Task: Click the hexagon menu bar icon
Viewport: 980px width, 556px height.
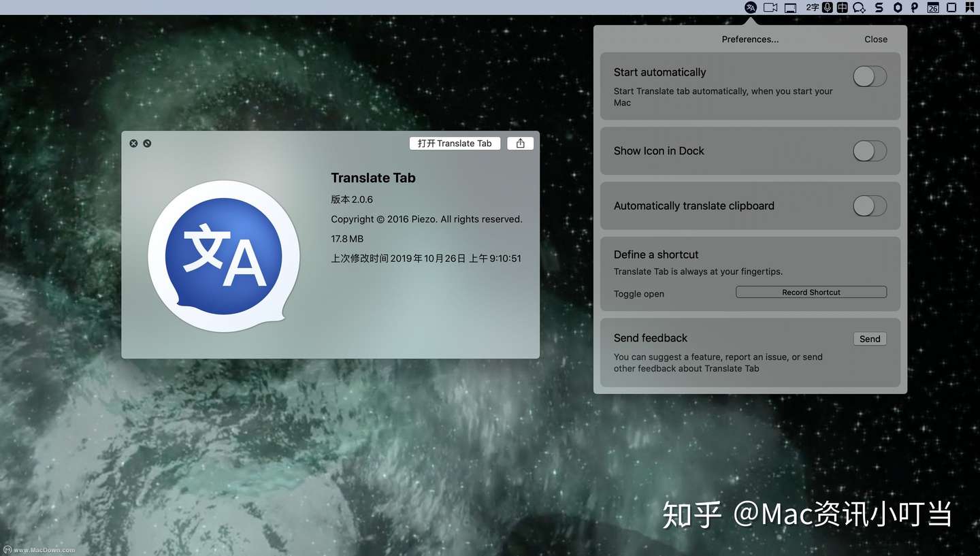Action: pyautogui.click(x=898, y=7)
